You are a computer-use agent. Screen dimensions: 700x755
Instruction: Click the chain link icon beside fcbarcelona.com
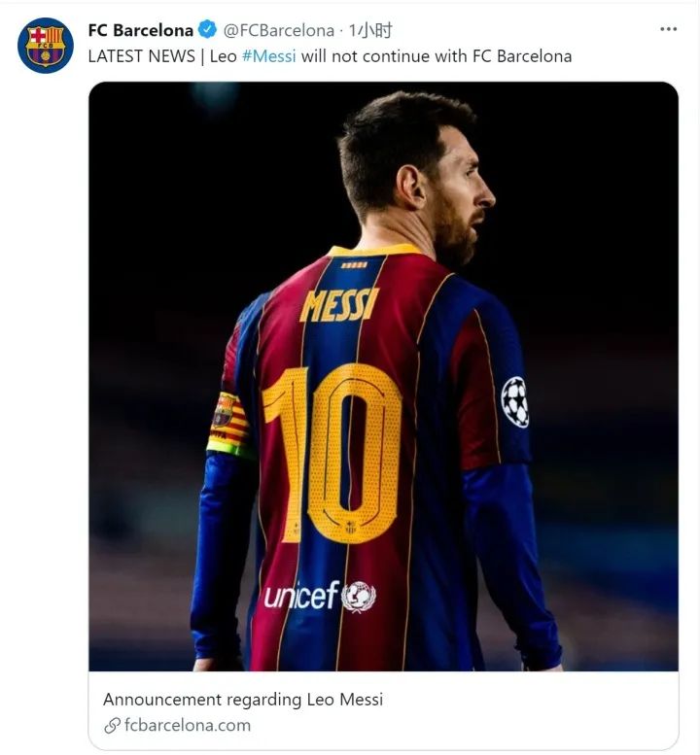tap(112, 725)
